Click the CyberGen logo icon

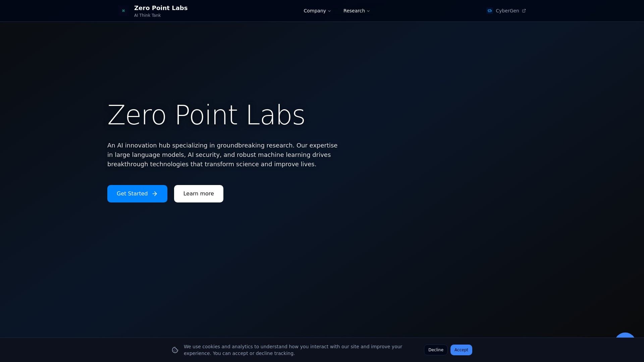coord(490,11)
